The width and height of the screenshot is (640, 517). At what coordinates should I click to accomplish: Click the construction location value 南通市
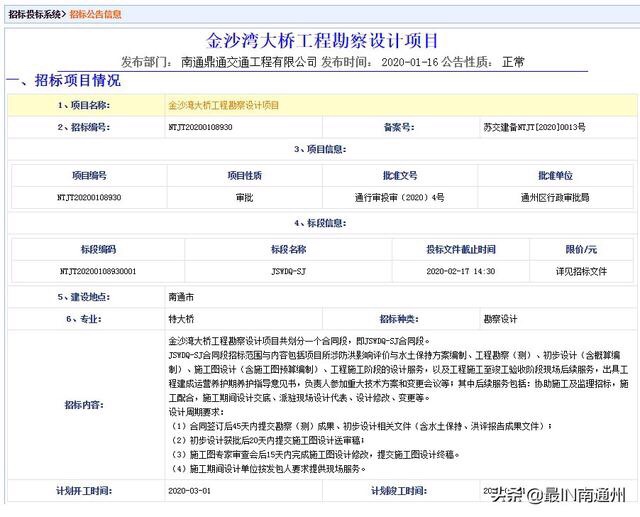tap(181, 297)
